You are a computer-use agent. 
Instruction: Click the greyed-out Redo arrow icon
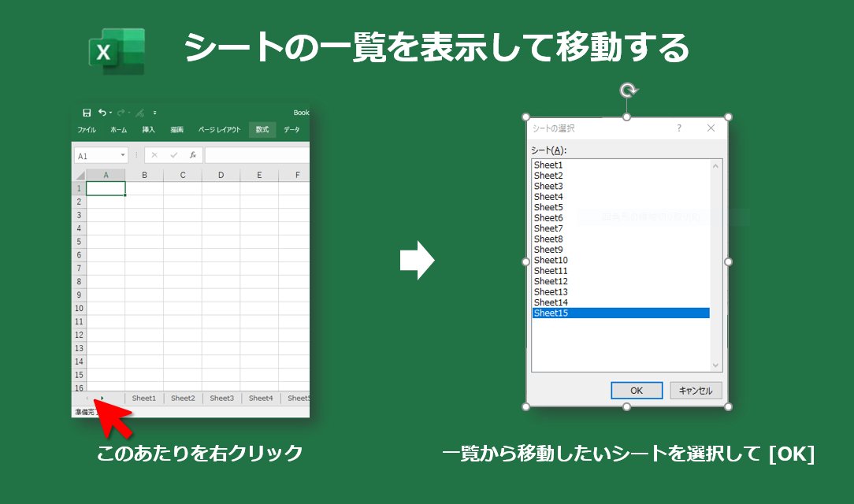click(121, 113)
